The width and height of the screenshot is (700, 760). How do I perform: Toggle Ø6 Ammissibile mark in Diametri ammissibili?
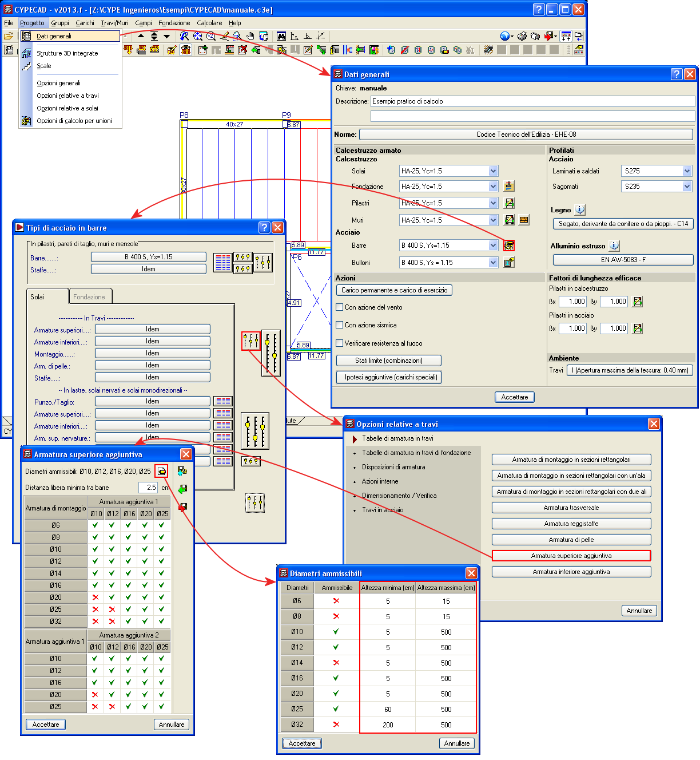pos(336,601)
